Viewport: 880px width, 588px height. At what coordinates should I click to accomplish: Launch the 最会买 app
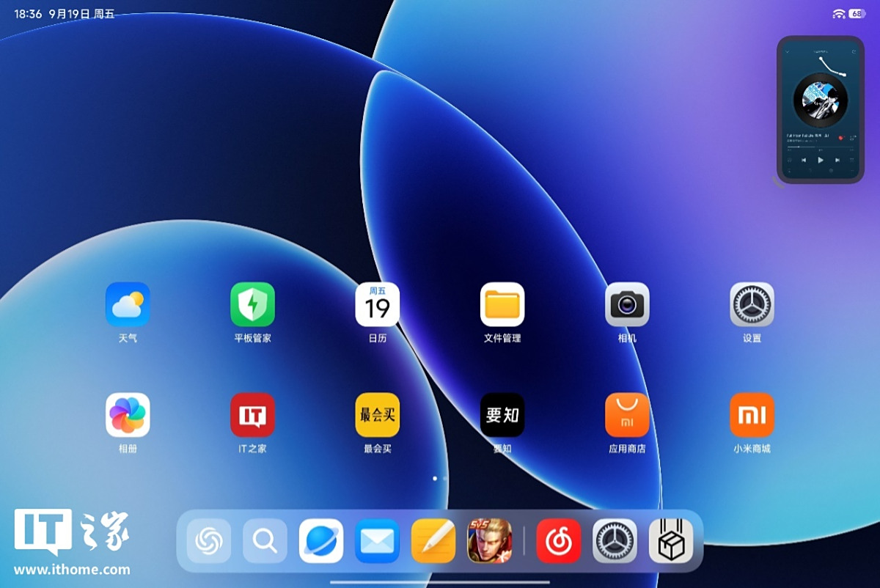click(378, 415)
